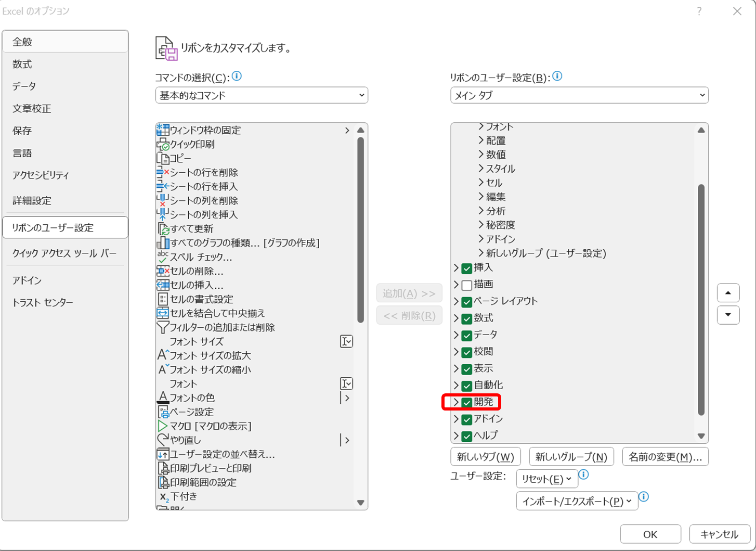Enable the 描画 tab checkbox

coord(466,285)
